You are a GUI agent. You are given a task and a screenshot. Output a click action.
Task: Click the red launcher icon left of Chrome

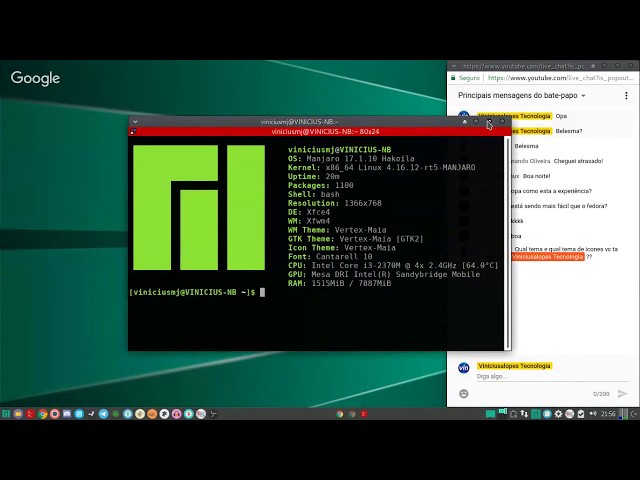[30, 414]
